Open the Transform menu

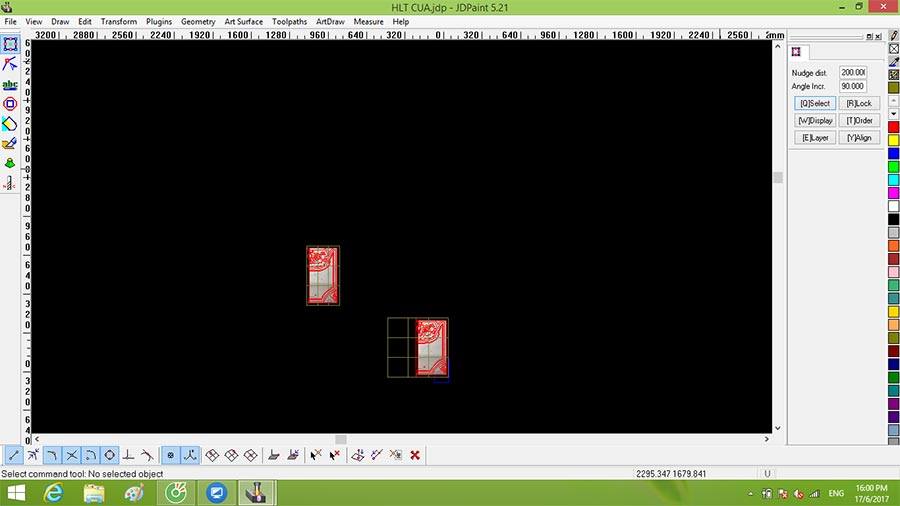119,21
